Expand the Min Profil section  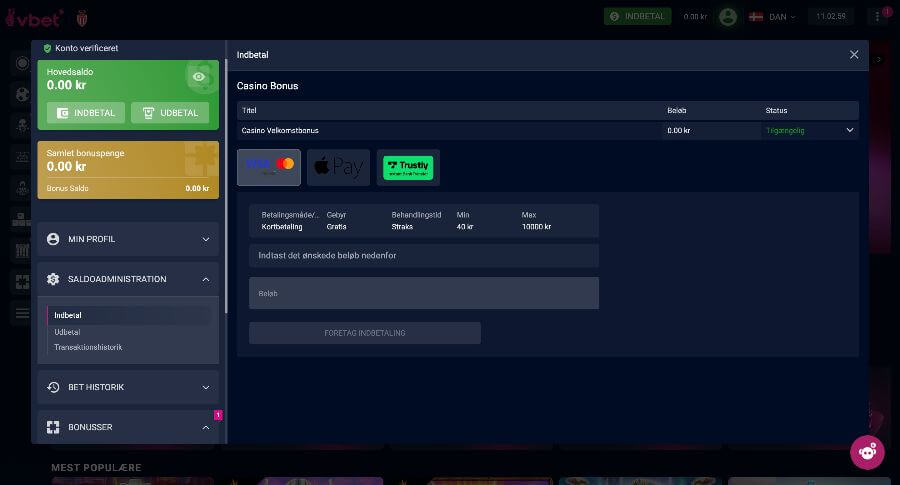[x=128, y=239]
